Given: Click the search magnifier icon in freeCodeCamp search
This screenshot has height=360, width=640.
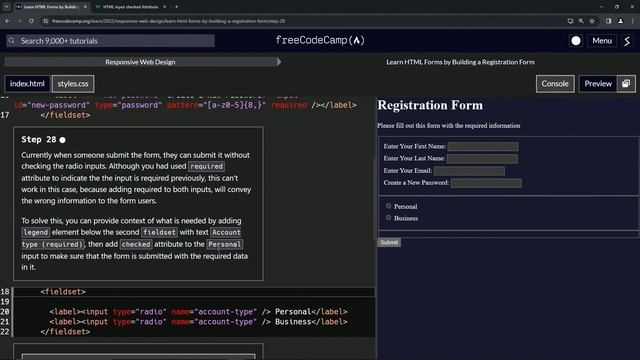Looking at the screenshot, I should click(x=12, y=41).
